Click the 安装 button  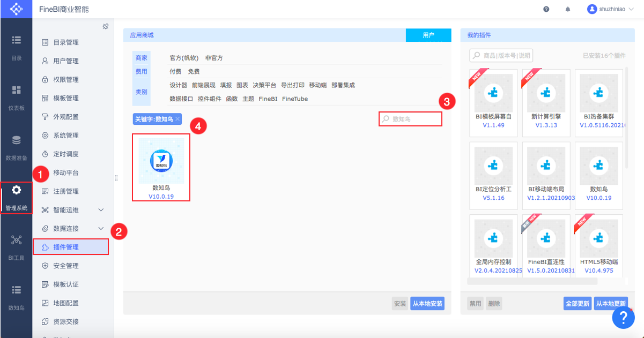(x=400, y=304)
